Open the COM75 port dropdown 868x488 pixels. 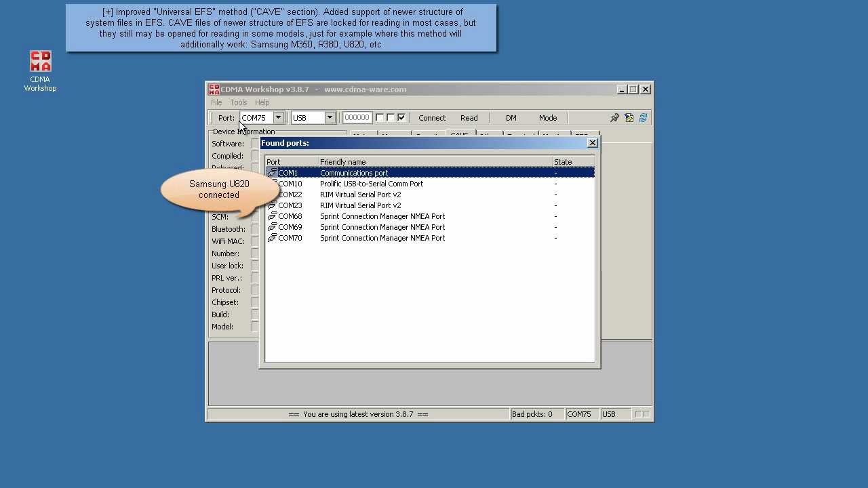[x=278, y=118]
